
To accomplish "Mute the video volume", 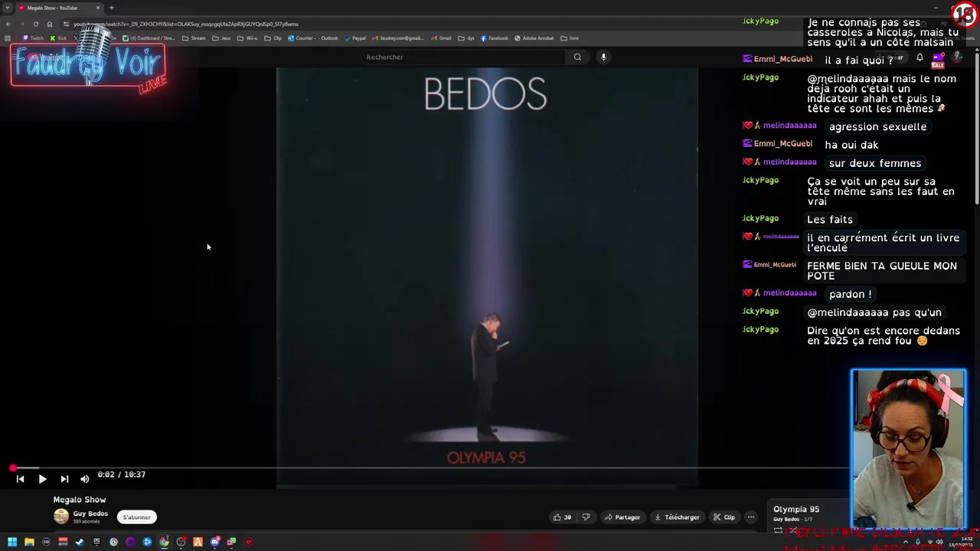I will (x=85, y=479).
